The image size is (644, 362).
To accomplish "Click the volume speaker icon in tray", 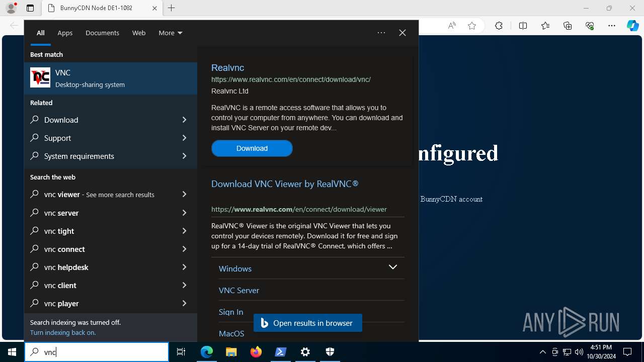I will (579, 352).
